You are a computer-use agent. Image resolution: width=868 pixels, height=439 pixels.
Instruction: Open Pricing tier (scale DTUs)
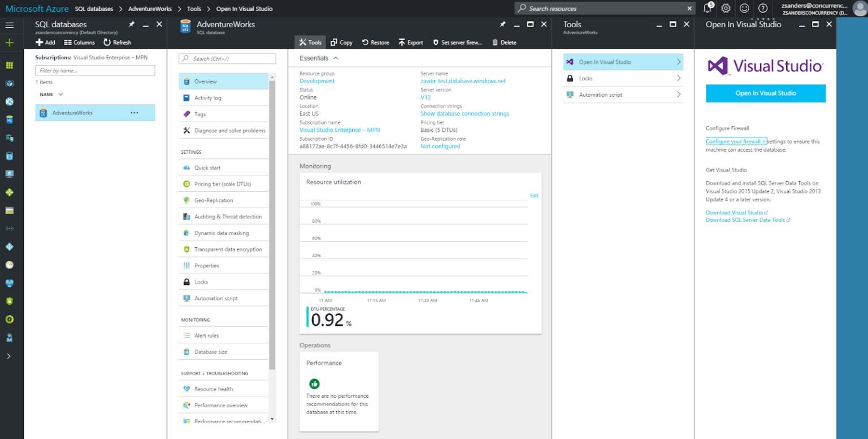(x=224, y=184)
